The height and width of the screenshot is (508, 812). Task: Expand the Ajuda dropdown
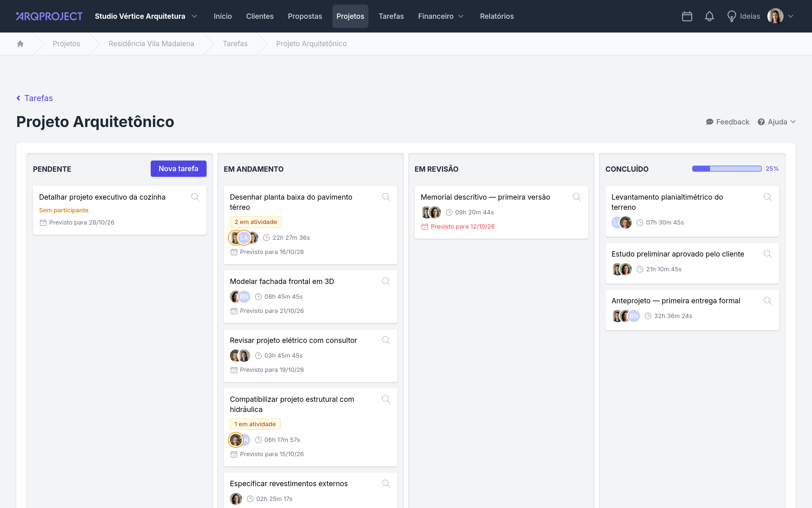[x=776, y=122]
